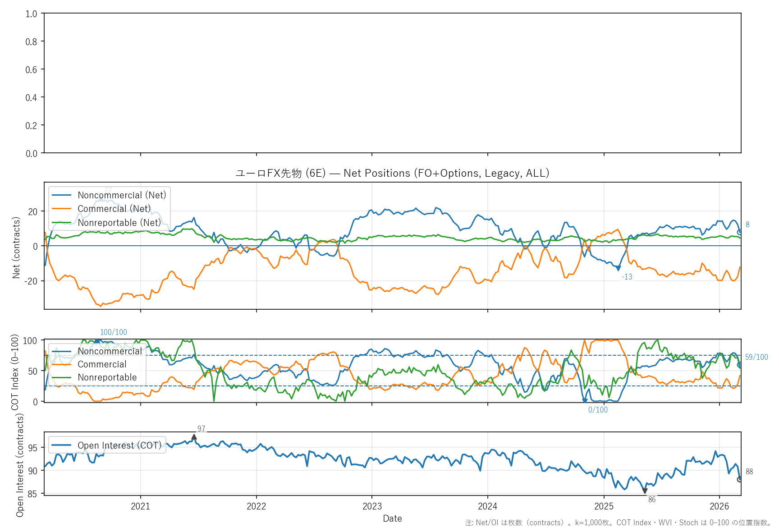Click the down-triangle marker at the -13 low

point(618,269)
